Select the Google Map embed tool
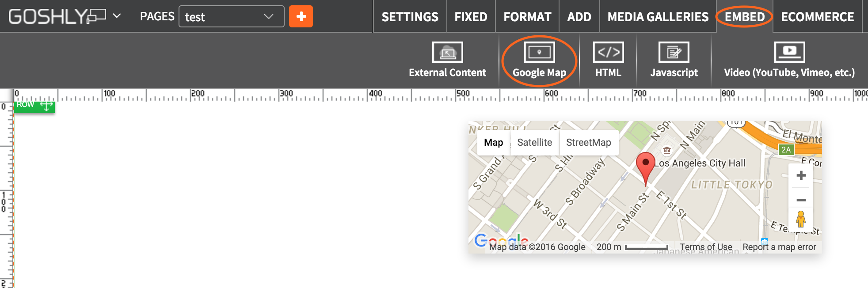This screenshot has height=288, width=868. click(539, 60)
